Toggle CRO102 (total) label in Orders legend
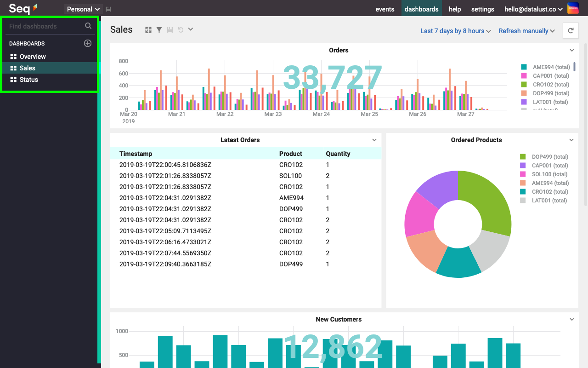This screenshot has width=588, height=368. (x=551, y=85)
